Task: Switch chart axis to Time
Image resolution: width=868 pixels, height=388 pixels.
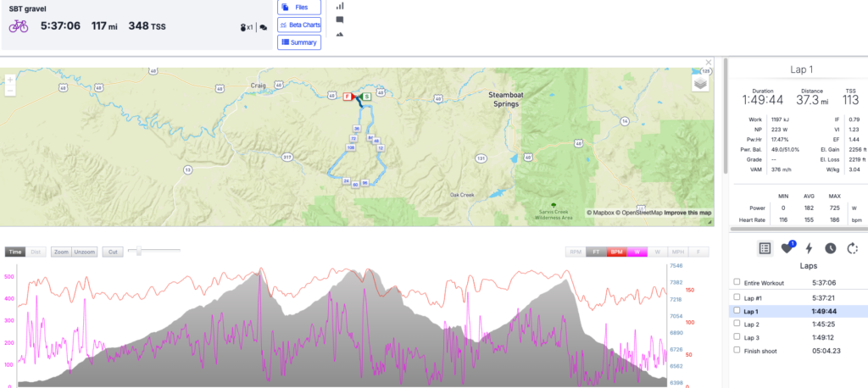Action: pos(14,252)
